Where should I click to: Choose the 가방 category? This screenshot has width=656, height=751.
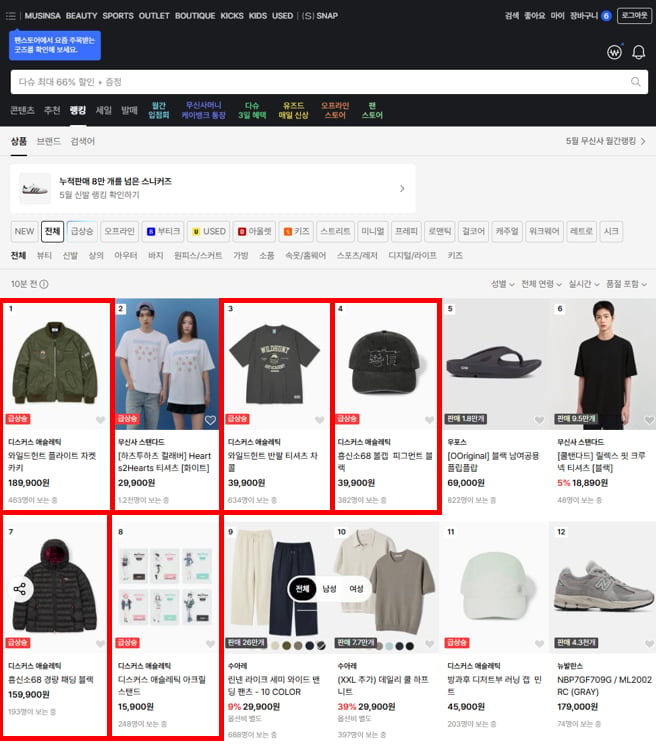point(240,255)
